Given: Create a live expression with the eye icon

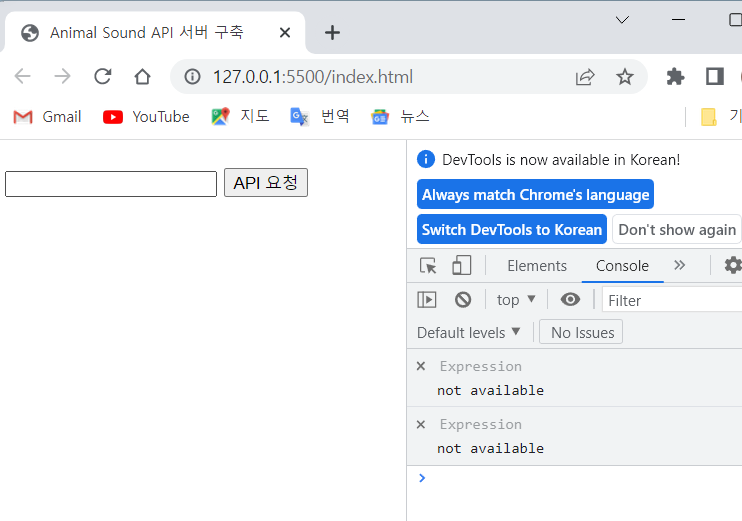Looking at the screenshot, I should point(570,299).
